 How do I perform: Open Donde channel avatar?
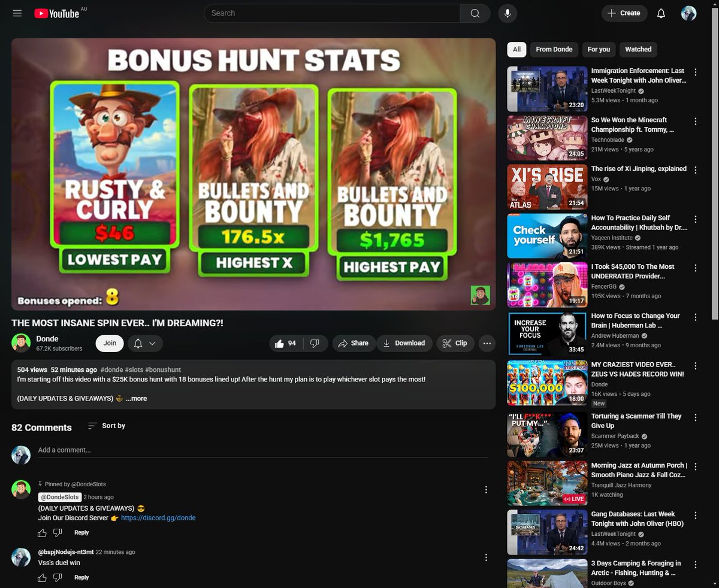coord(21,343)
